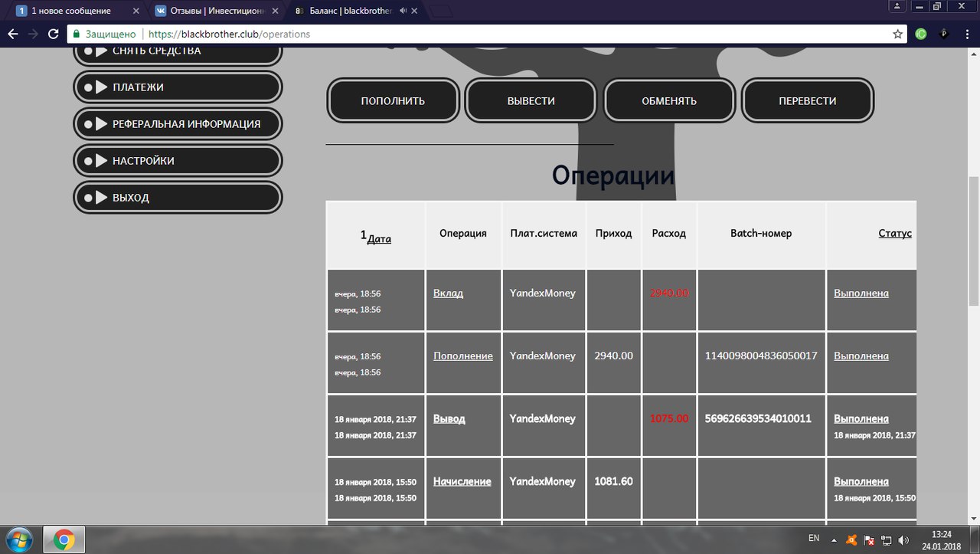
Task: Click Выполнена status in the Вывод row
Action: [861, 418]
